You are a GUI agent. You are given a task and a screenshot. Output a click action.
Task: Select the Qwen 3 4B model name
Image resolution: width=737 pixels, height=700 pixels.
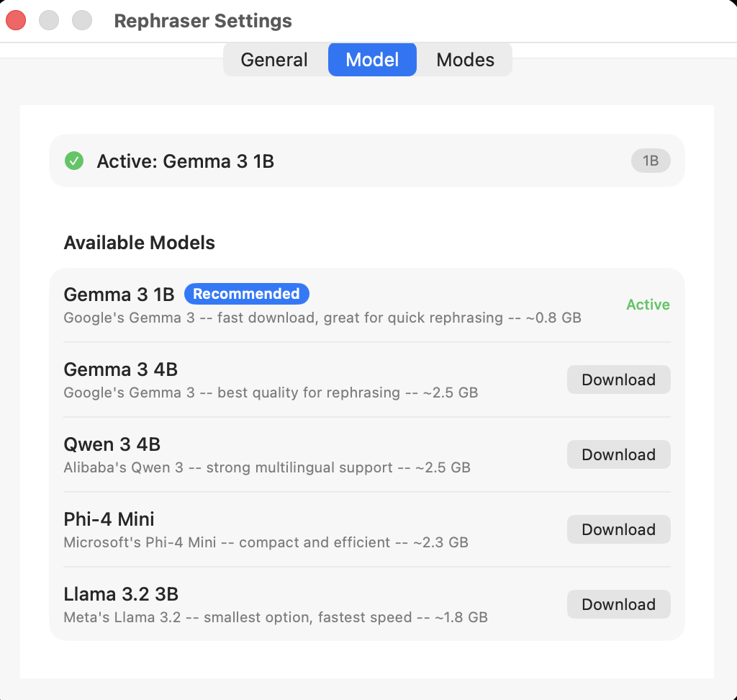(x=112, y=444)
